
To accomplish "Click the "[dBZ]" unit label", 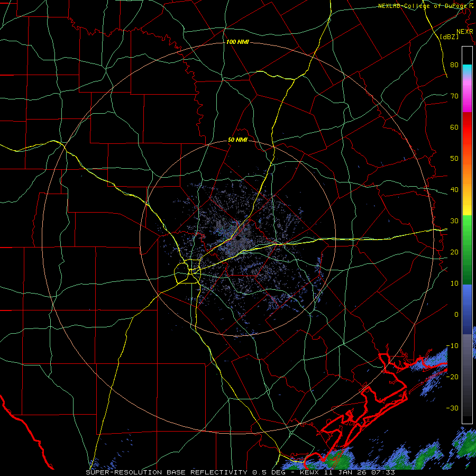I will click(450, 36).
